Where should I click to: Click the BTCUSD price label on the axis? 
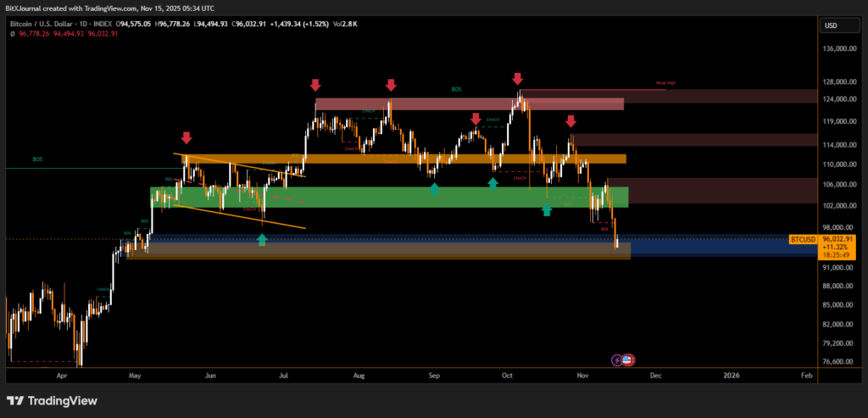[x=802, y=239]
